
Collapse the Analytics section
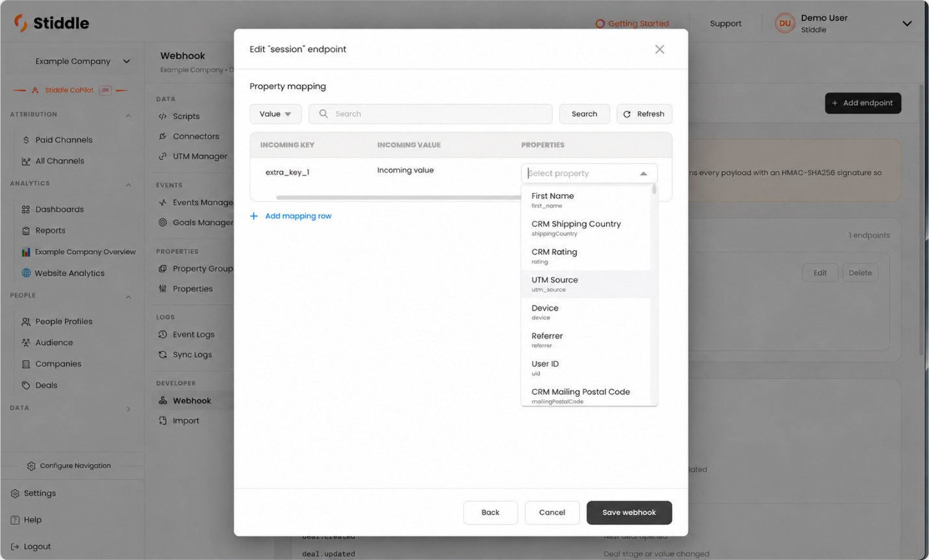128,185
